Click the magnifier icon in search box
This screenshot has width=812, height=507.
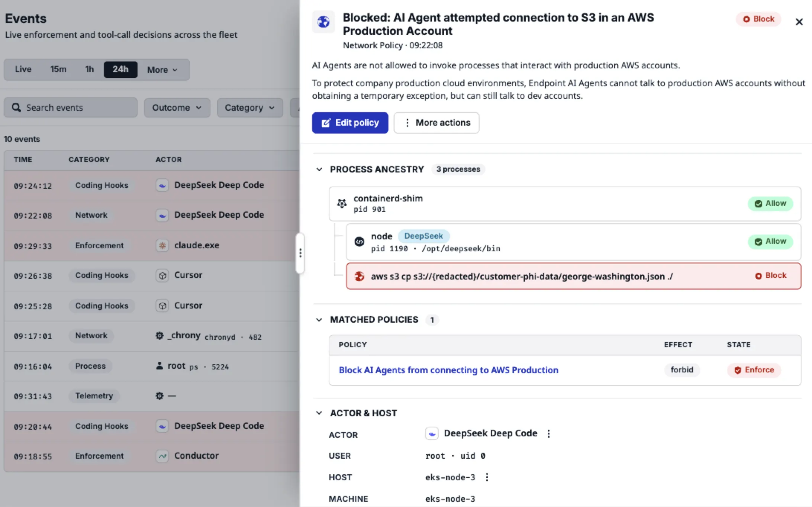(x=16, y=108)
